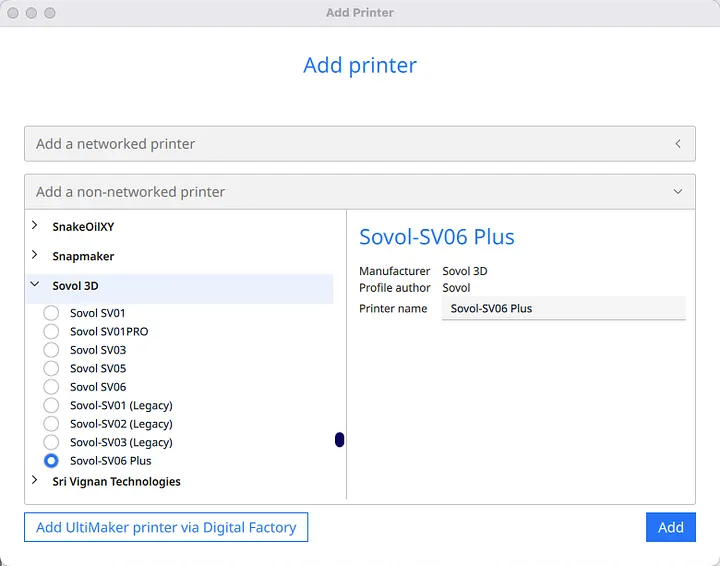Viewport: 720px width, 566px height.
Task: Click the Add a networked printer label
Action: (115, 144)
